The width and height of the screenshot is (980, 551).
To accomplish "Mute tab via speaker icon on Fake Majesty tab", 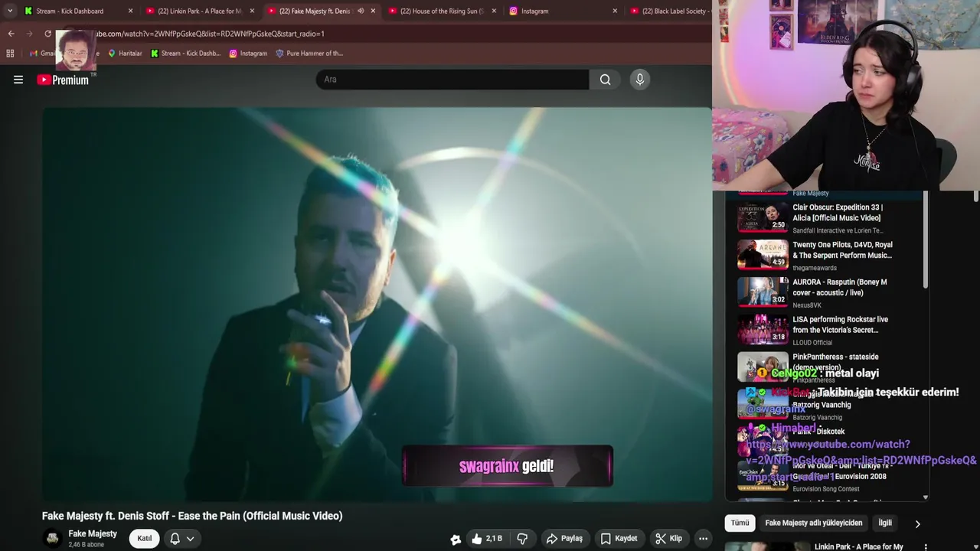I will pos(361,11).
